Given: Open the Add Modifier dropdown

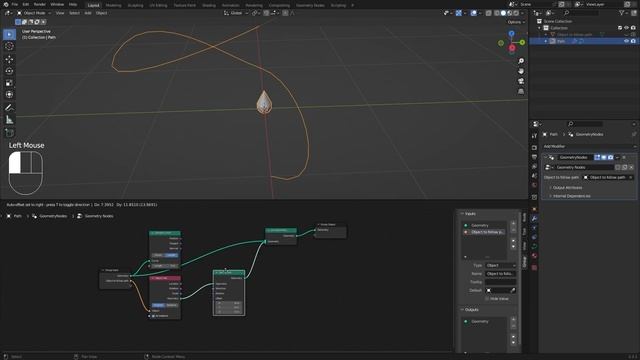Looking at the screenshot, I should click(x=589, y=146).
